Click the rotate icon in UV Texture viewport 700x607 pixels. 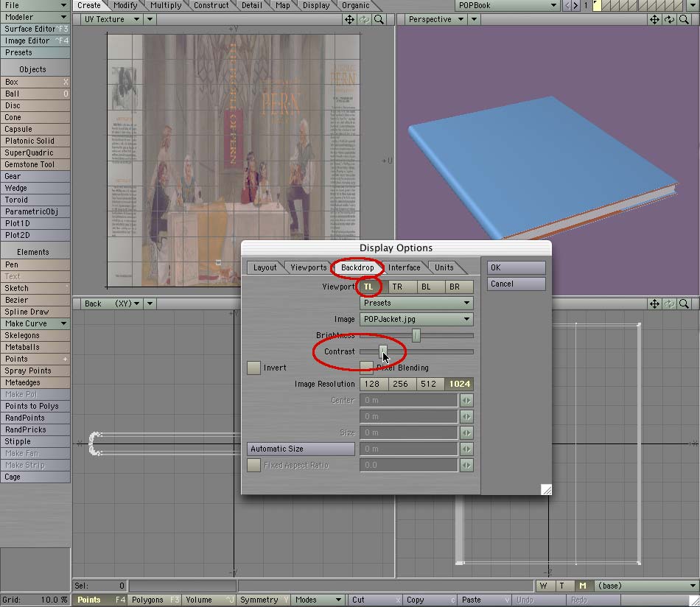click(x=364, y=20)
